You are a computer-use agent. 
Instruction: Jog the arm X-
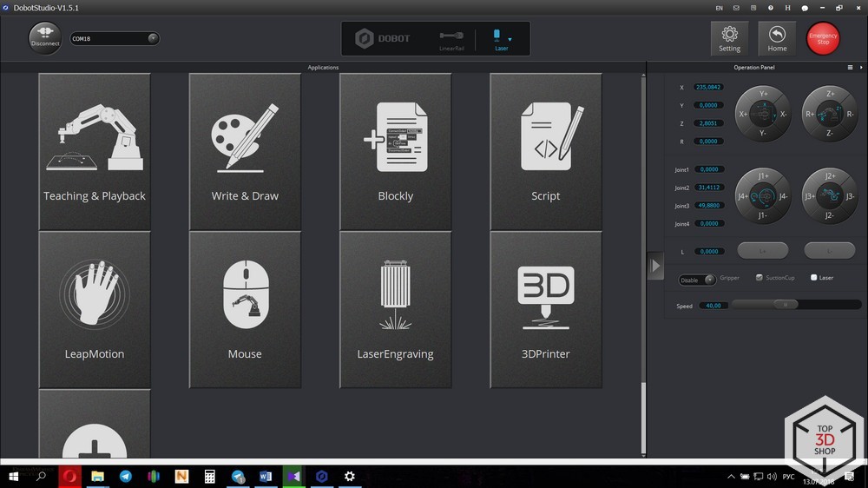(783, 114)
